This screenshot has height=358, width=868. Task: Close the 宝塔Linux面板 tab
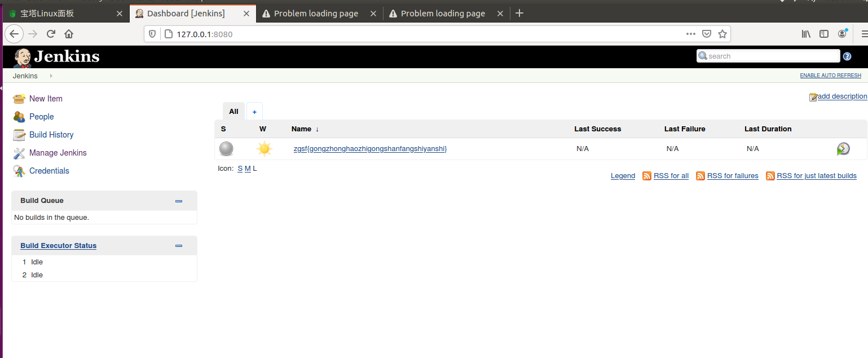(119, 14)
